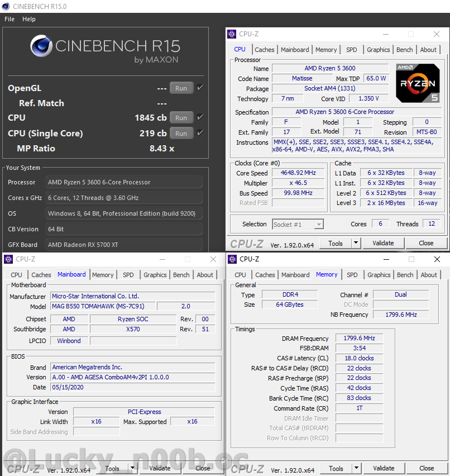The image size is (450, 476).
Task: Toggle the CPU (Single Core) test checkbox
Action: [x=200, y=133]
